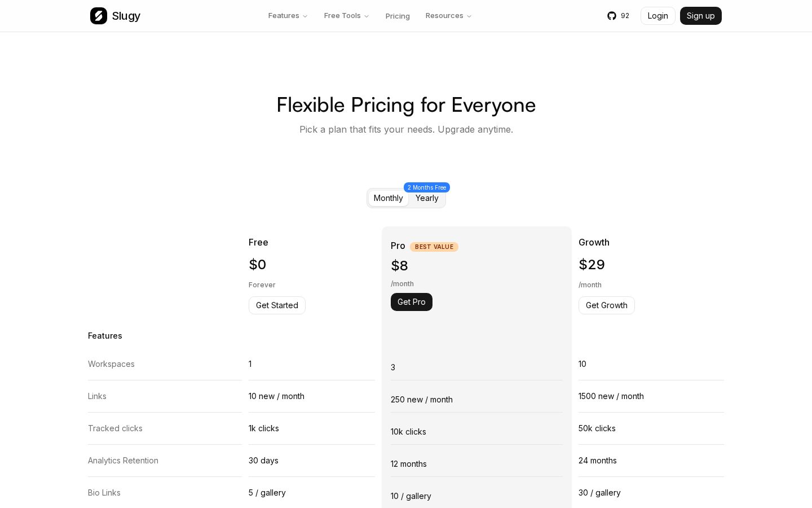Image resolution: width=812 pixels, height=508 pixels.
Task: Click the $29 price
Action: click(592, 264)
